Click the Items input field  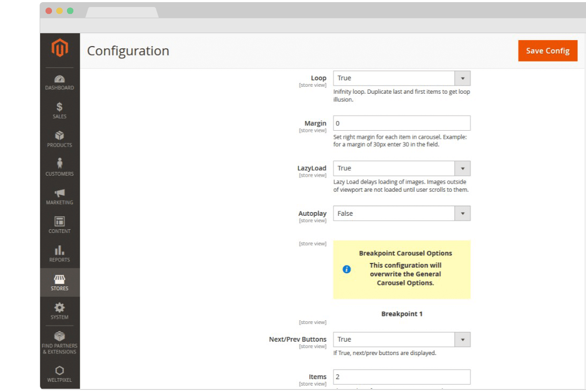pos(401,377)
